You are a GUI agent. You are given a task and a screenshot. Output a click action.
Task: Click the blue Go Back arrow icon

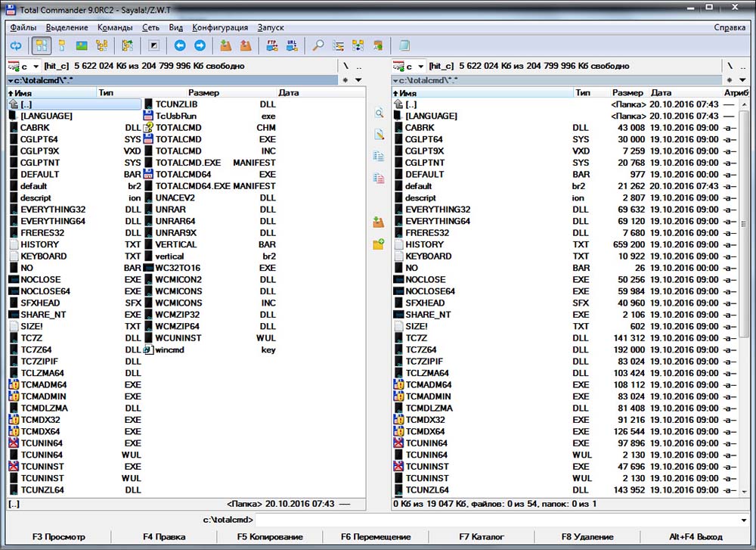[180, 46]
